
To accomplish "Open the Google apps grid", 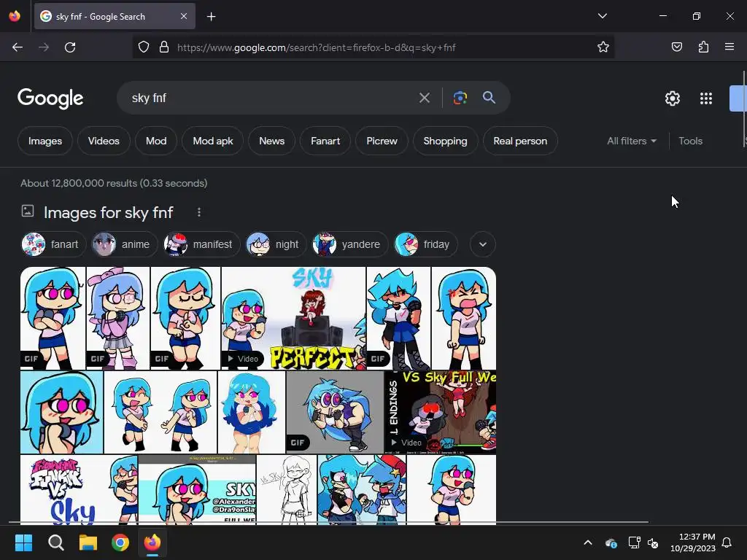I will [x=706, y=98].
